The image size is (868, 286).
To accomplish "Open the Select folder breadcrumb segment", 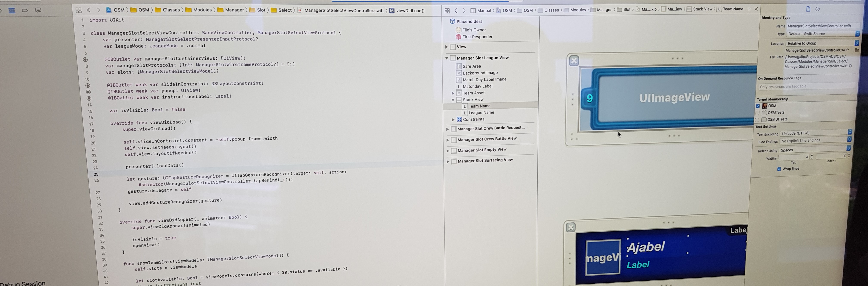I will pyautogui.click(x=281, y=10).
